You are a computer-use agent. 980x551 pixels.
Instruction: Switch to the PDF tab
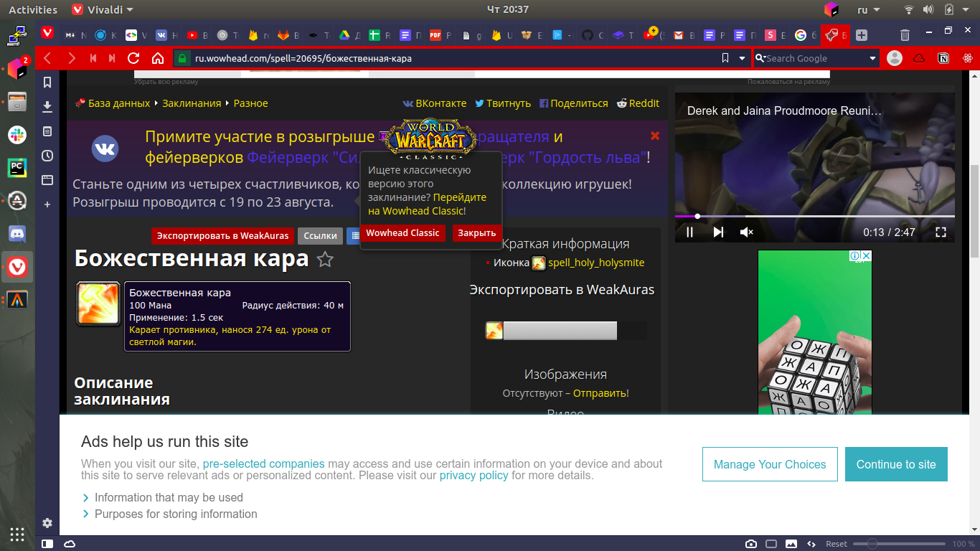click(440, 34)
